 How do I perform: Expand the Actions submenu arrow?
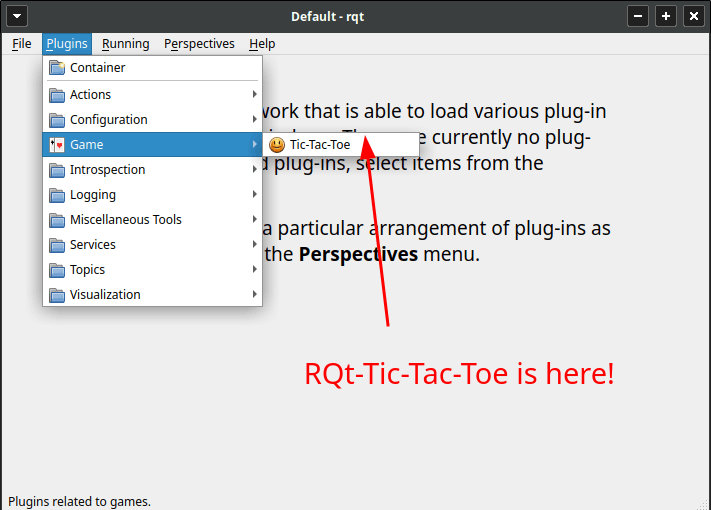(254, 94)
